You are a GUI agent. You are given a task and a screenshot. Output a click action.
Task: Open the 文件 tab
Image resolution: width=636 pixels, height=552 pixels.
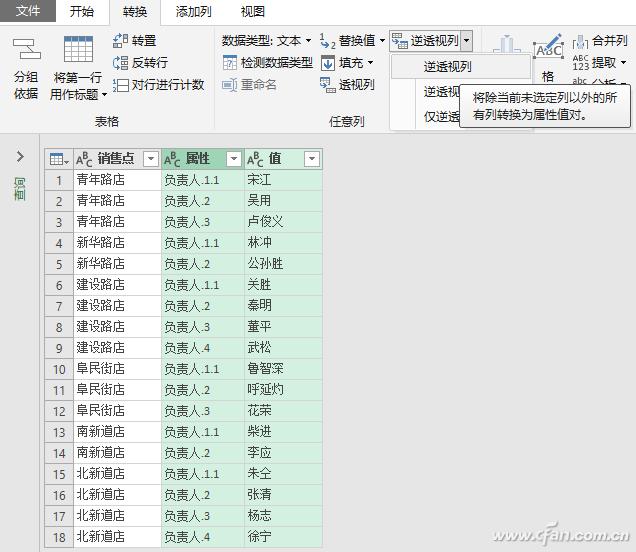pyautogui.click(x=28, y=11)
